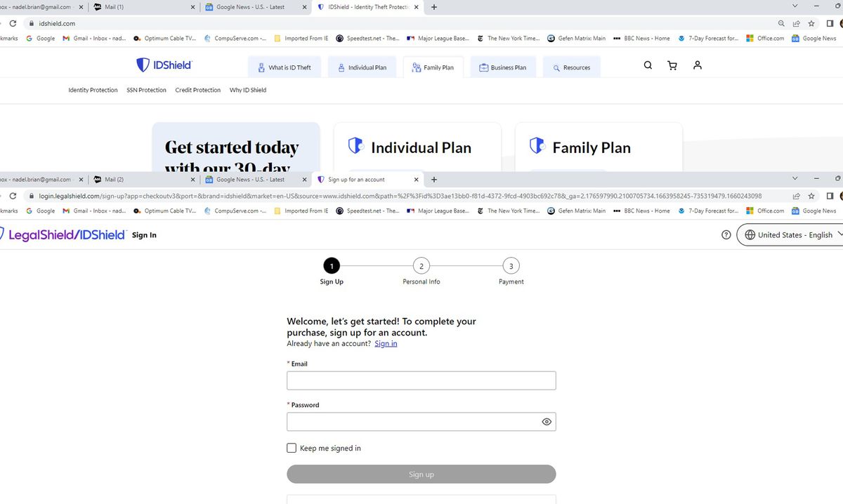Click the IDShield shield logo
This screenshot has height=504, width=843.
(x=142, y=65)
